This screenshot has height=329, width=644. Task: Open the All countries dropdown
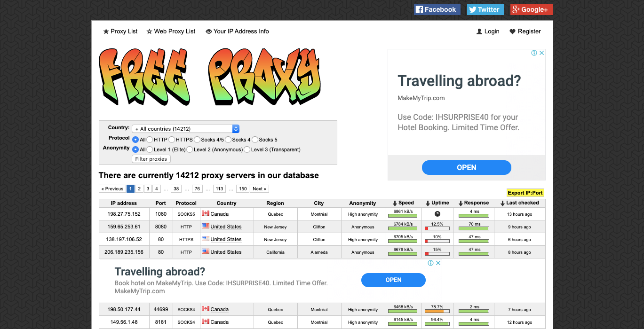point(183,129)
